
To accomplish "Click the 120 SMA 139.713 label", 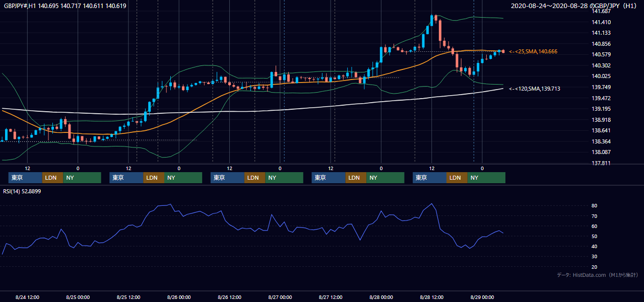I will point(535,89).
